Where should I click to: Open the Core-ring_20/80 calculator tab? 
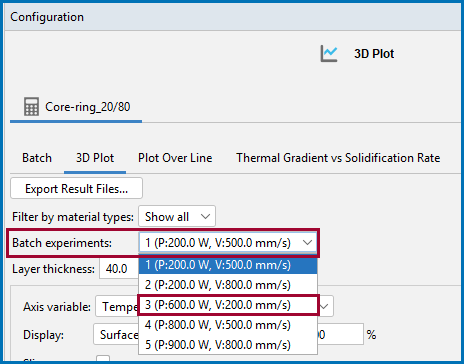pyautogui.click(x=76, y=107)
